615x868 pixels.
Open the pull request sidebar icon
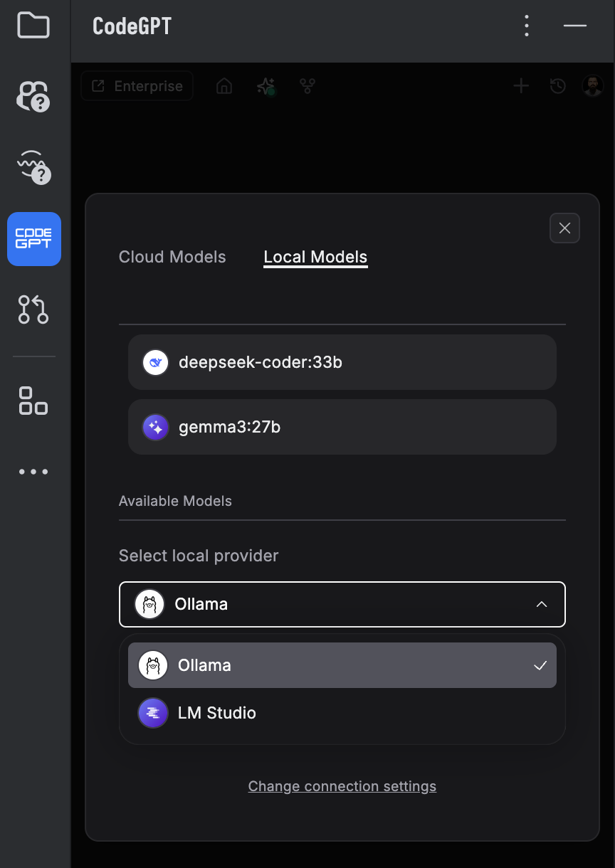coord(33,309)
